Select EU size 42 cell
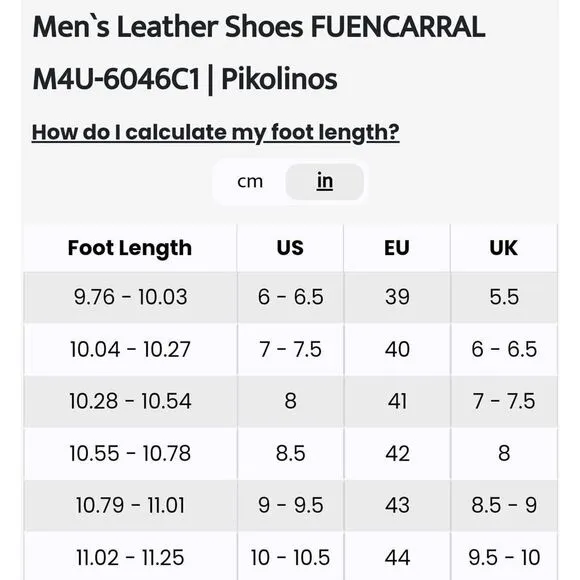This screenshot has height=580, width=580. point(397,453)
